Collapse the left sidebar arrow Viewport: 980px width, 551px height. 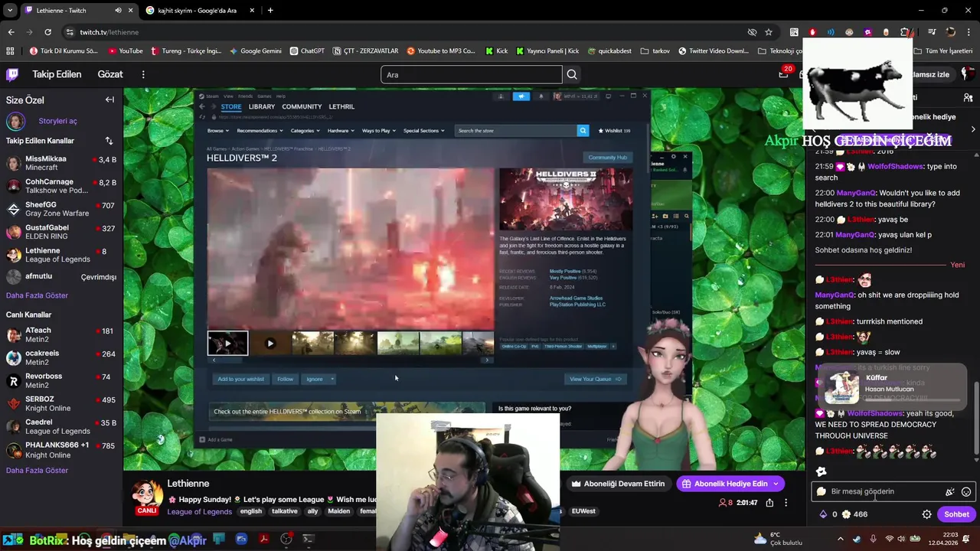pyautogui.click(x=109, y=99)
